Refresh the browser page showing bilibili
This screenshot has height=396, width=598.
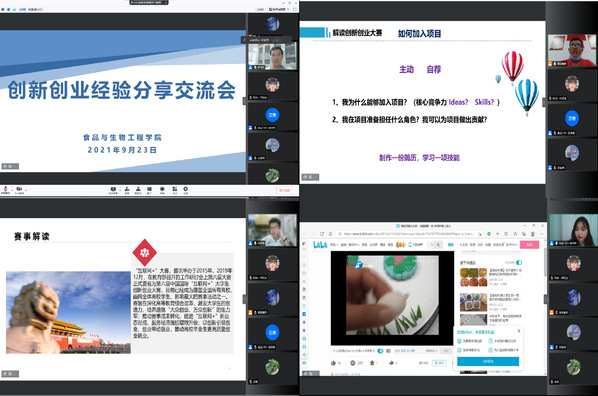click(x=322, y=234)
